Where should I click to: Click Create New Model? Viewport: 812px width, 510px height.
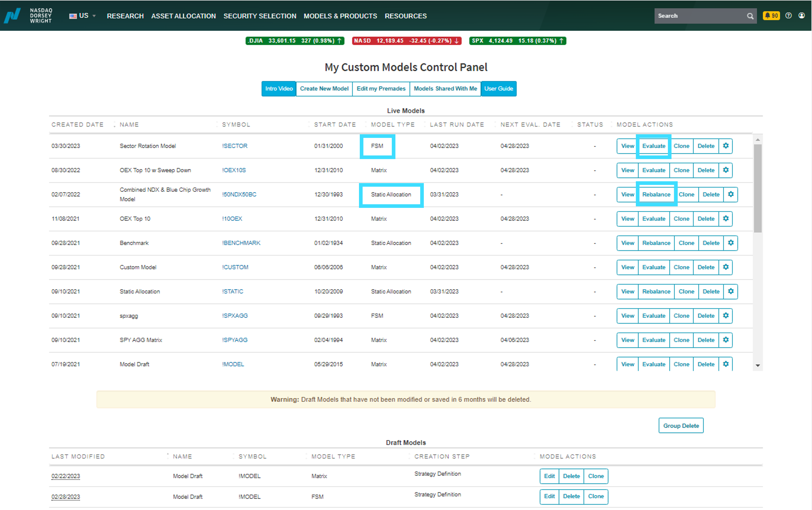coord(324,88)
